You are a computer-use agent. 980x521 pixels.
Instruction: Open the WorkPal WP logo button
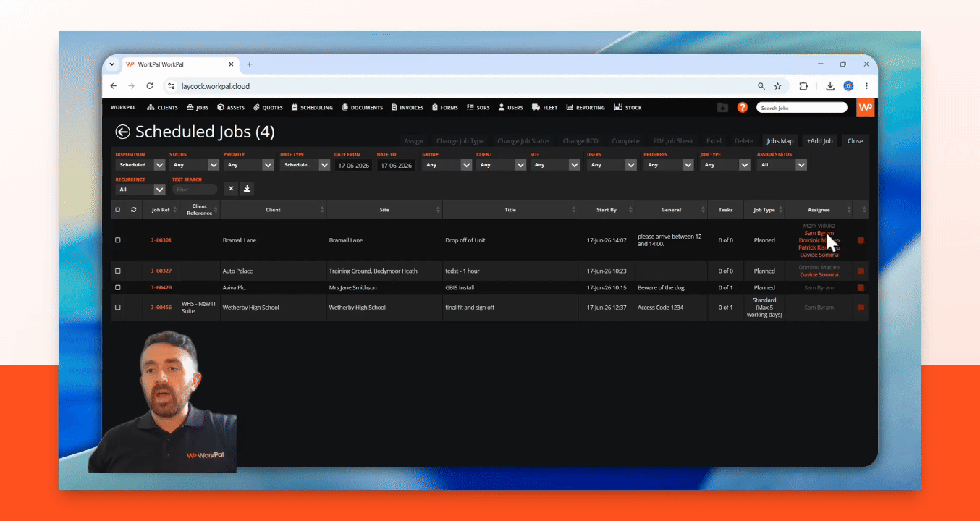(x=865, y=108)
